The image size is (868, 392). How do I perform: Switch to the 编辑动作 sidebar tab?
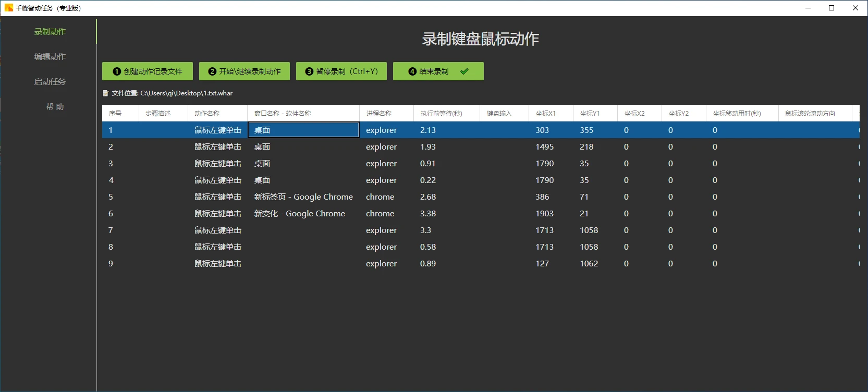pyautogui.click(x=50, y=57)
